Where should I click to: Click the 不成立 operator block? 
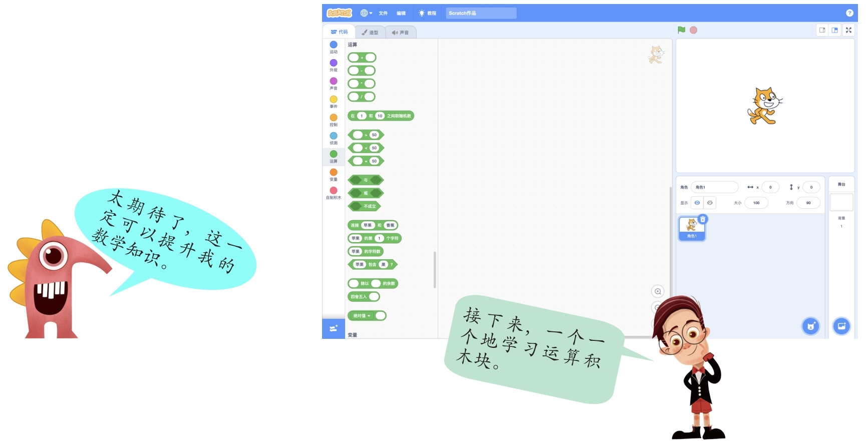point(365,206)
